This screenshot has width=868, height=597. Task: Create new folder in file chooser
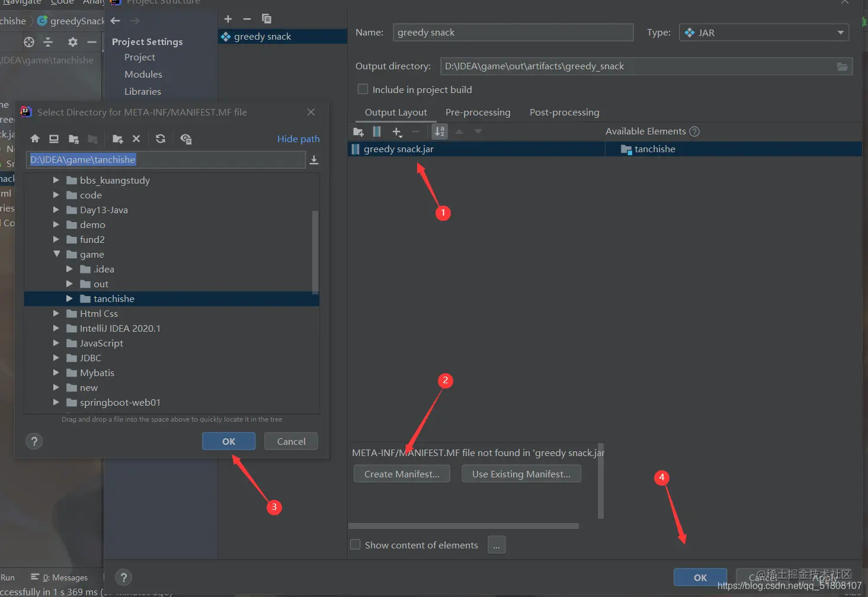(x=117, y=139)
